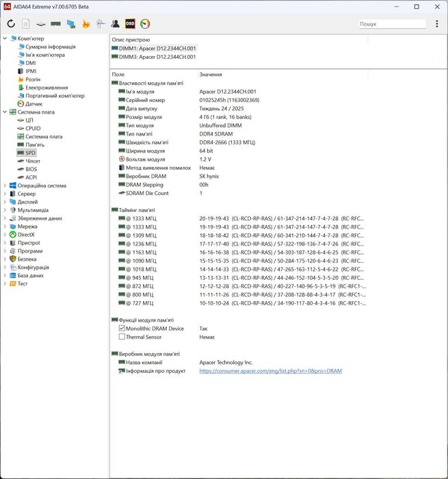Expand the Операційна система node
The width and height of the screenshot is (448, 479).
click(x=5, y=185)
